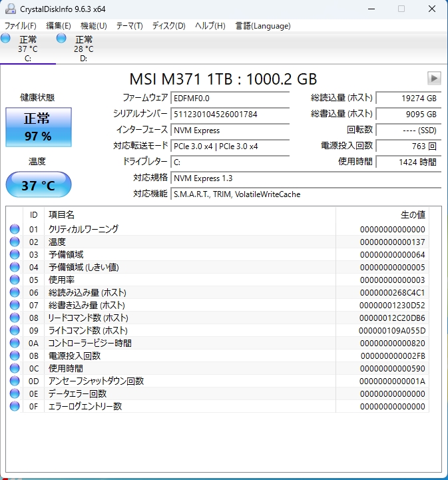Click the status icon beside クリティカルワーニング
Screen dimensions: 448x480
15,229
